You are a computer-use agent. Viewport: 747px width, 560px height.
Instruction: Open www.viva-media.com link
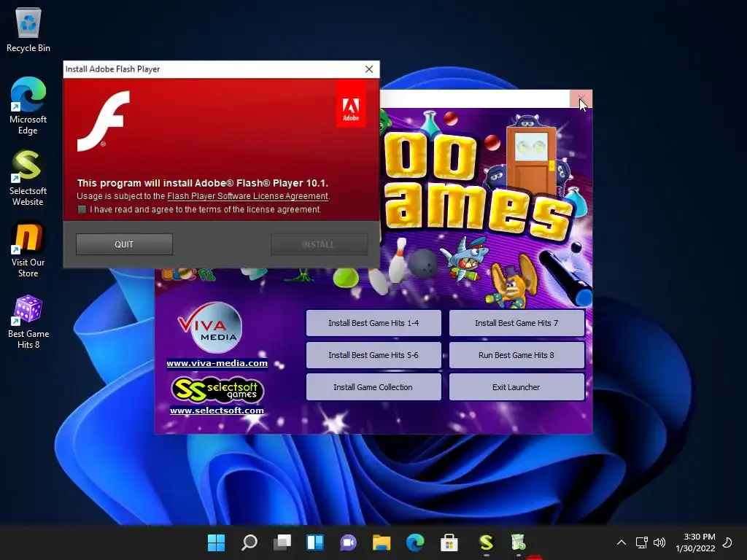tap(217, 363)
